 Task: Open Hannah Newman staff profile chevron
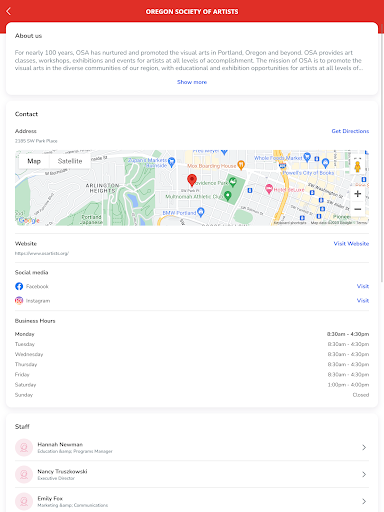pos(364,447)
